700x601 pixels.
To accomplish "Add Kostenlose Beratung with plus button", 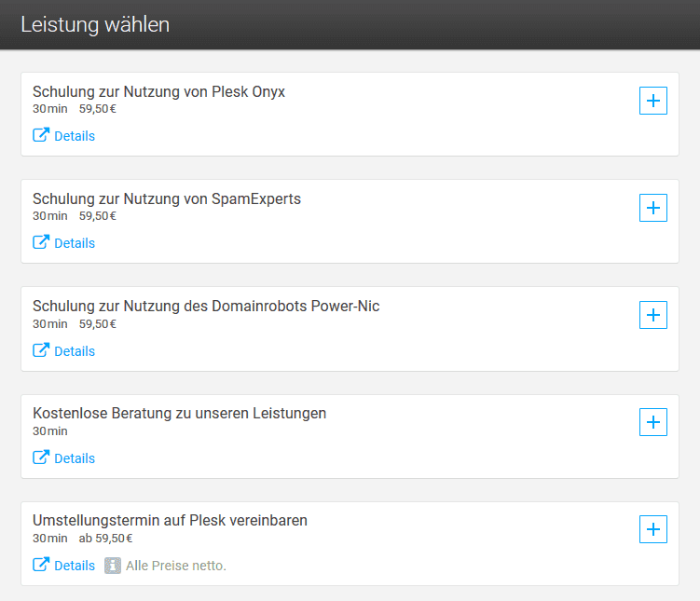I will click(x=653, y=422).
